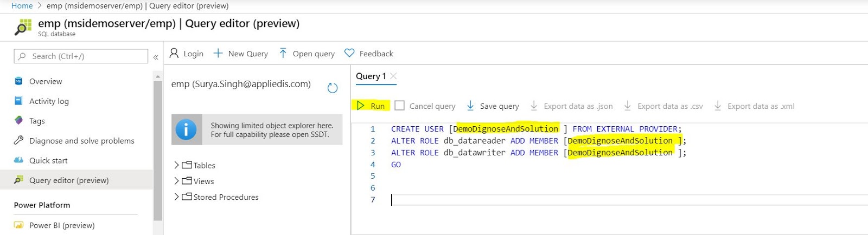Click the Power BI icon
Image resolution: width=868 pixels, height=235 pixels.
click(18, 225)
